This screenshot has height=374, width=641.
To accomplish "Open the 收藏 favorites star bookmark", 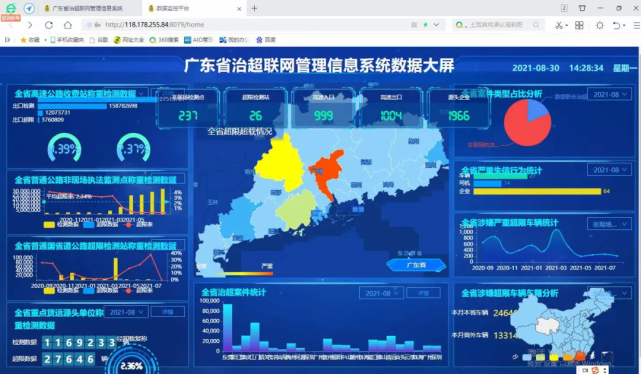I will (30, 40).
